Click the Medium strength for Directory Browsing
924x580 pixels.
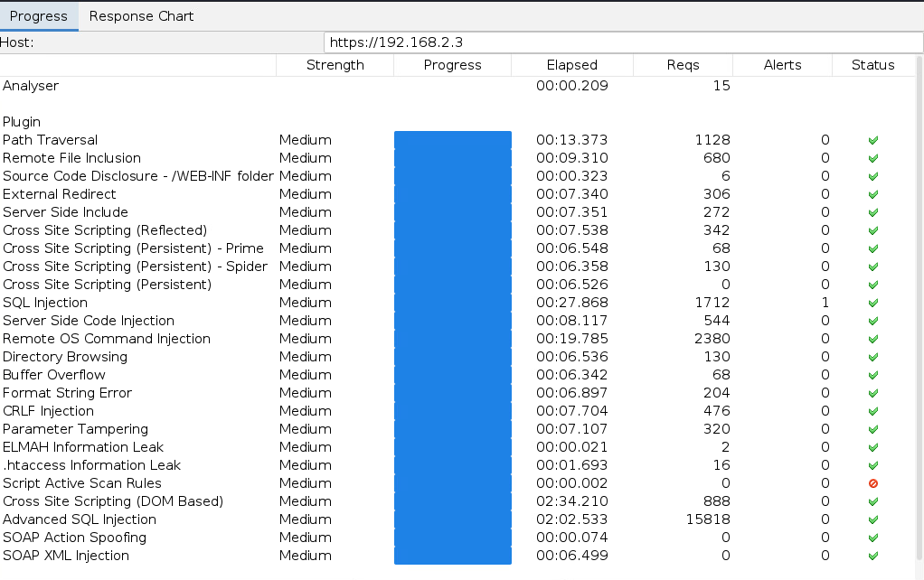(306, 357)
